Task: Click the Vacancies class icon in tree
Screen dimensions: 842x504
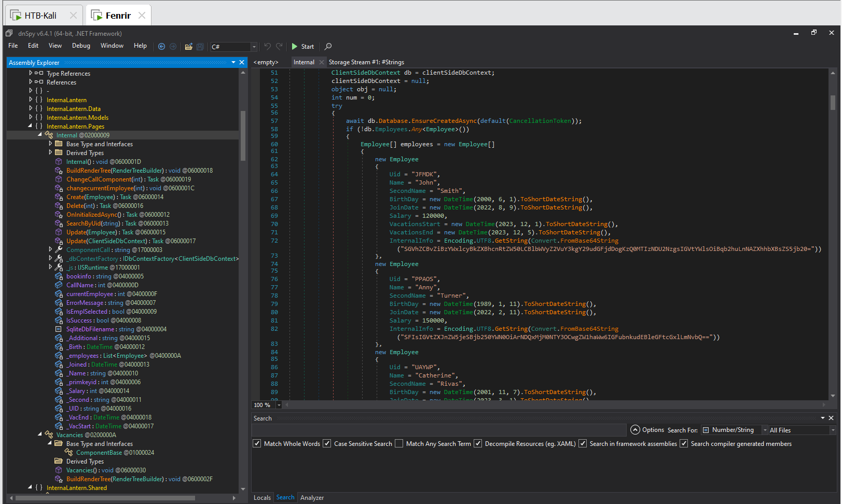Action: pos(49,435)
